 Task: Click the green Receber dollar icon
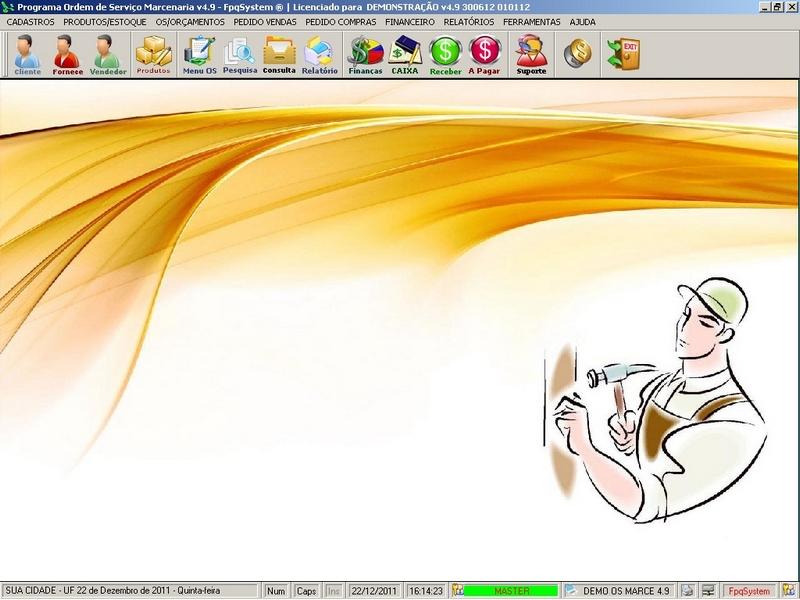pyautogui.click(x=445, y=54)
